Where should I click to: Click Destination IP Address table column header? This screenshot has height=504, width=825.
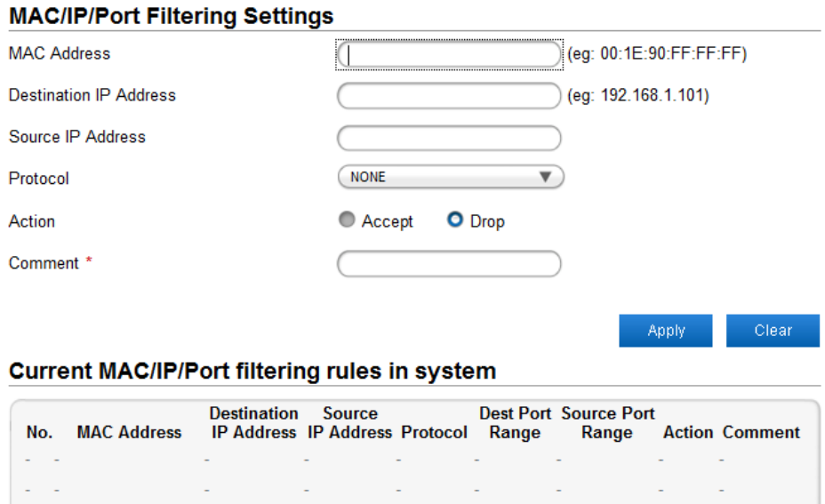point(253,423)
